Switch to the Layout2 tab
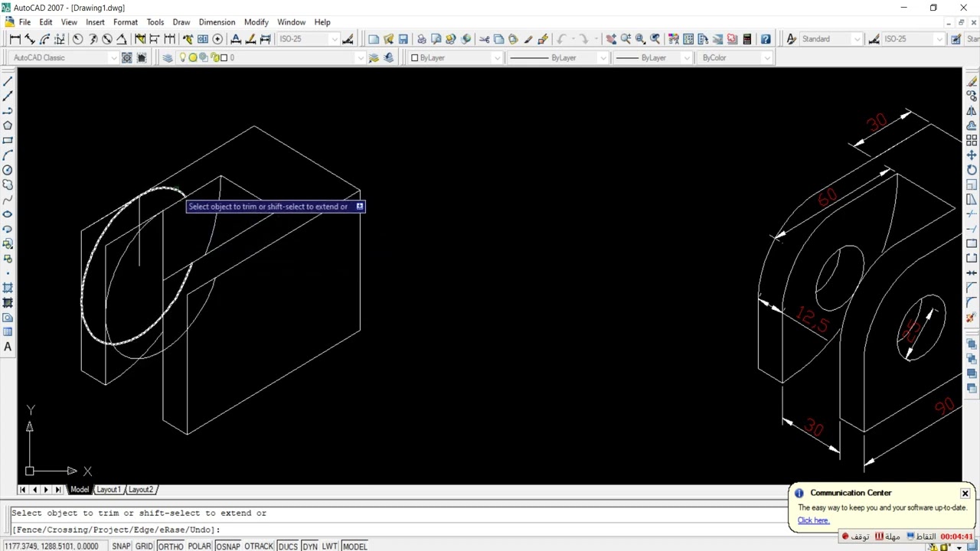This screenshot has width=980, height=551. 141,490
